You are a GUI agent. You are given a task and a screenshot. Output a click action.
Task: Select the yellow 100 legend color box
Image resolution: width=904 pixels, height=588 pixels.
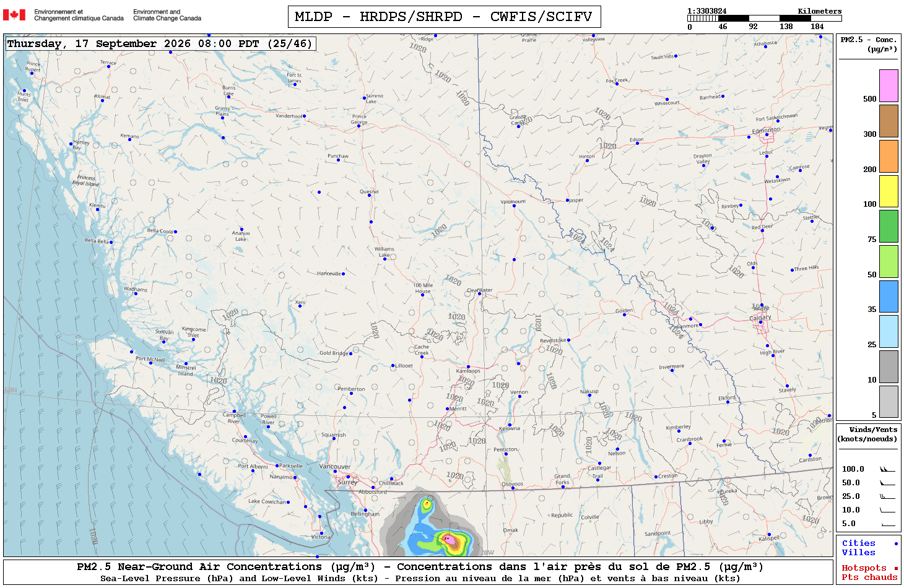coord(889,191)
